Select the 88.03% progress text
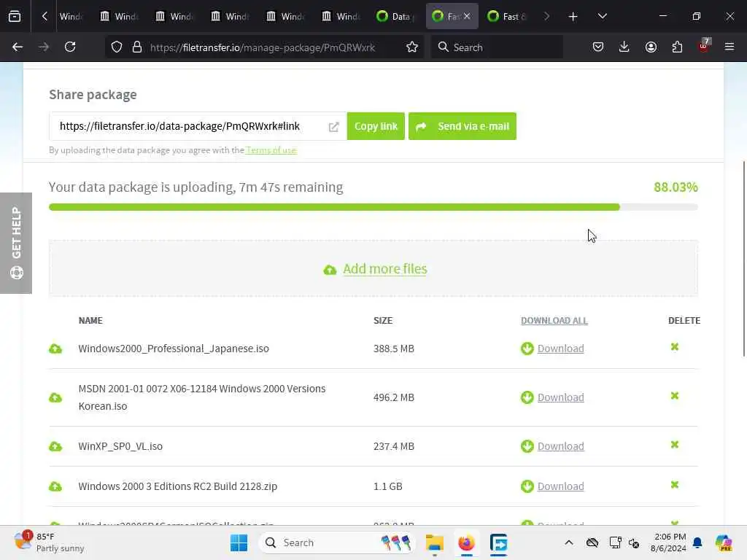 click(676, 187)
